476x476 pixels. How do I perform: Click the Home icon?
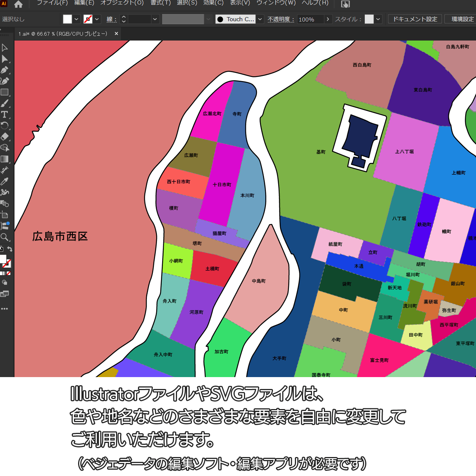pos(18,4)
